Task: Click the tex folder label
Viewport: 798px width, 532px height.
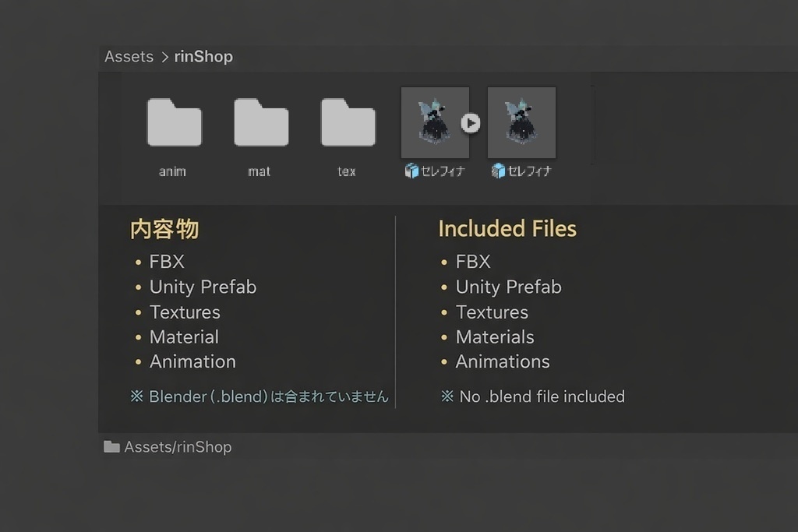Action: [347, 171]
